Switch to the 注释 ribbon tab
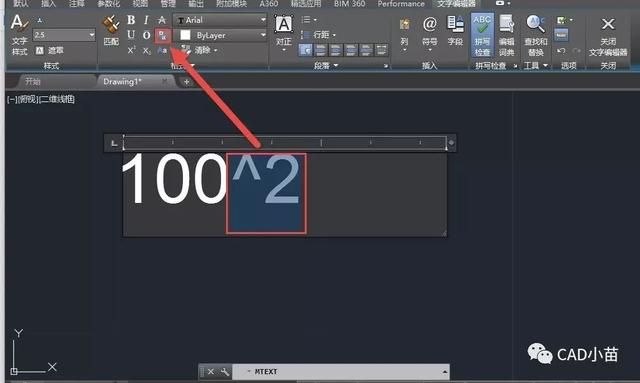The width and height of the screenshot is (640, 383). tap(76, 4)
